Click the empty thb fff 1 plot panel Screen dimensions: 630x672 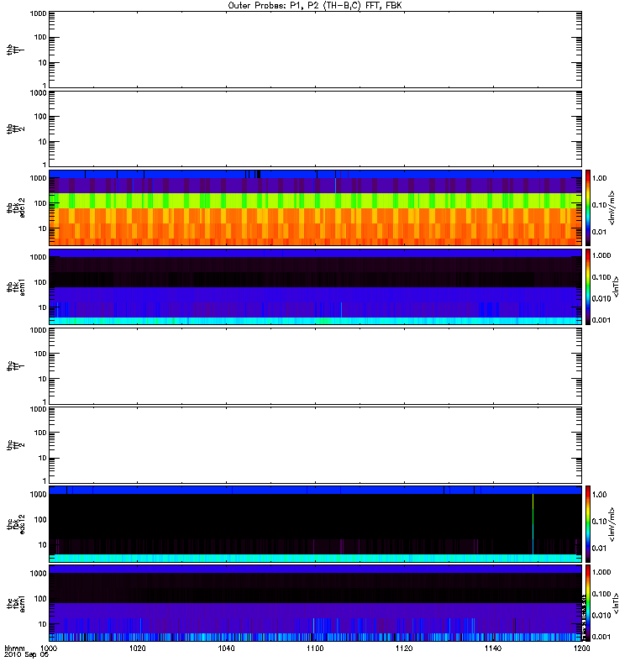(316, 50)
